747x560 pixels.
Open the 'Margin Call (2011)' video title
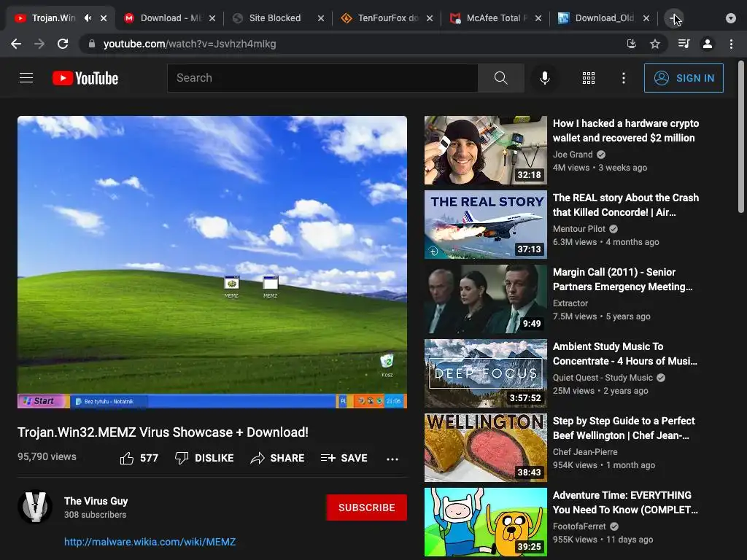623,279
